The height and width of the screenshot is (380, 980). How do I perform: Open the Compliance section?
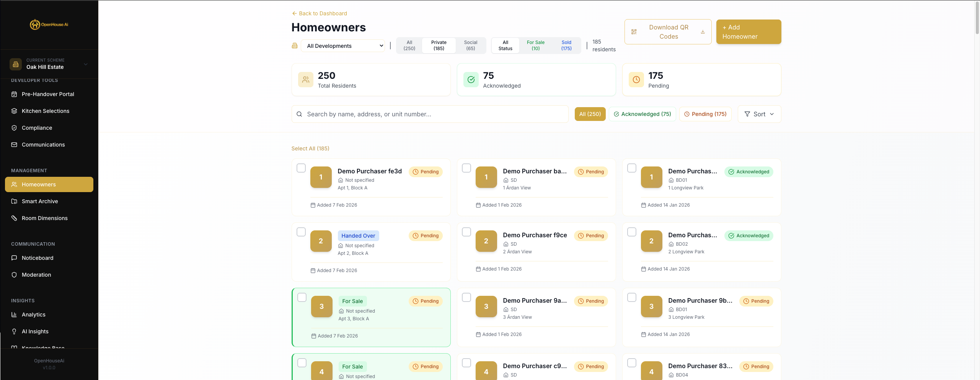click(x=37, y=128)
